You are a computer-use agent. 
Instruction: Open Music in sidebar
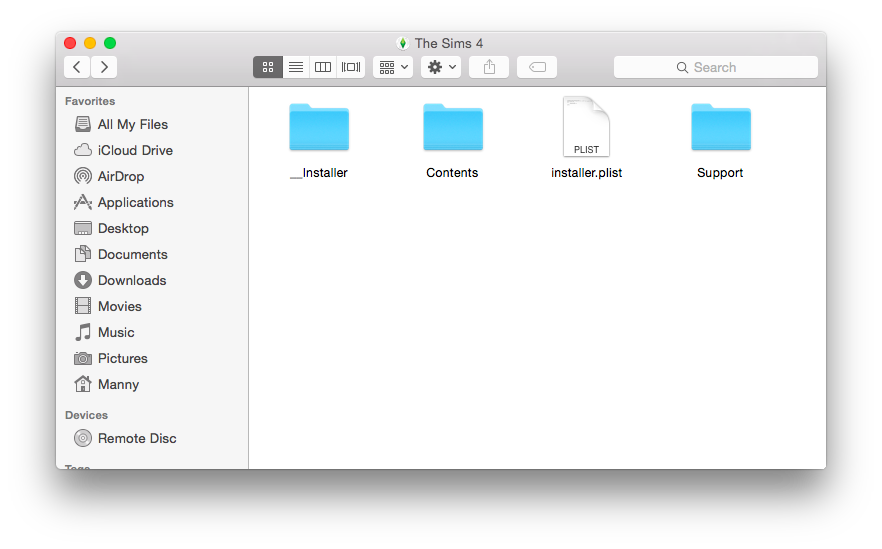click(x=152, y=332)
